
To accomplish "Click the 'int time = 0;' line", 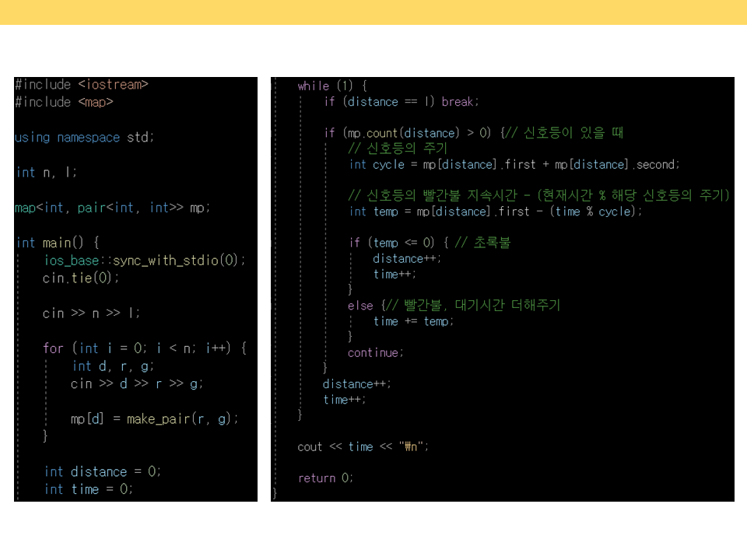I will click(89, 489).
